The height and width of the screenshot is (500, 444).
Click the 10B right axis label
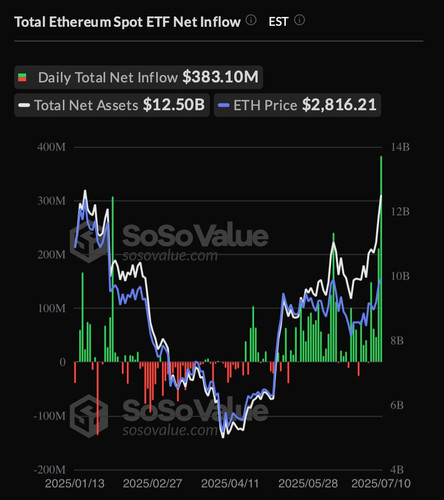tap(400, 276)
